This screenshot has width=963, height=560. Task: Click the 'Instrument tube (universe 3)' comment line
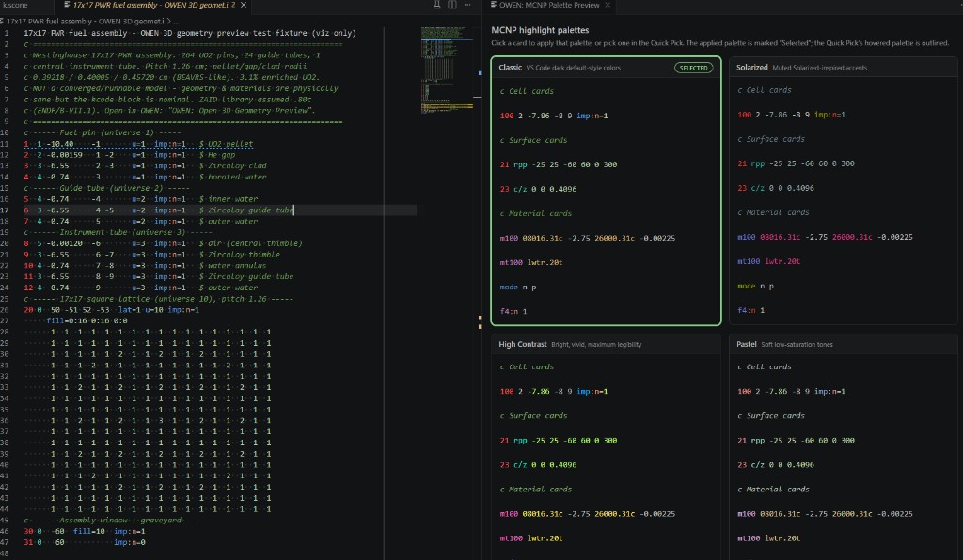(118, 232)
